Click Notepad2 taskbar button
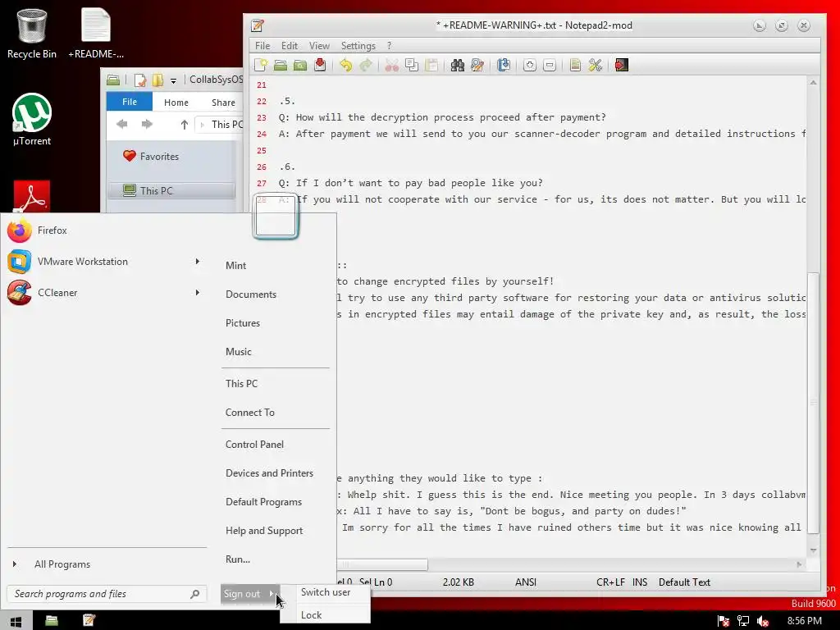Viewport: 840px width, 630px height. click(89, 621)
